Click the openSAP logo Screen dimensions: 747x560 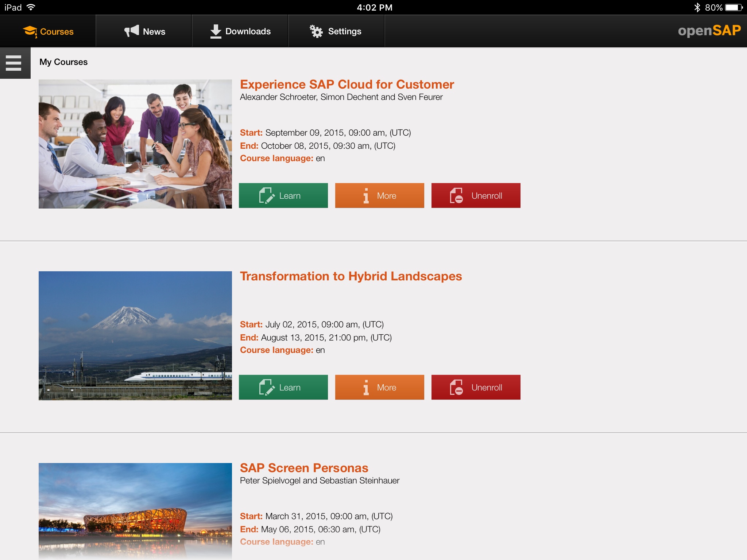coord(709,31)
